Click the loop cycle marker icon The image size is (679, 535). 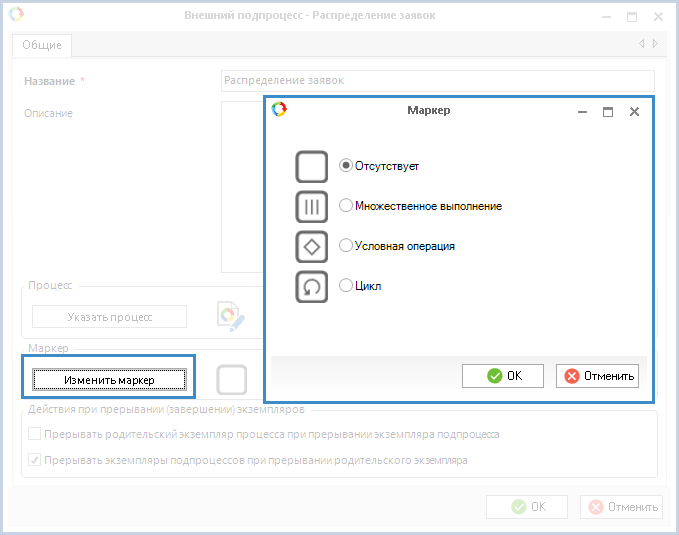click(x=312, y=286)
